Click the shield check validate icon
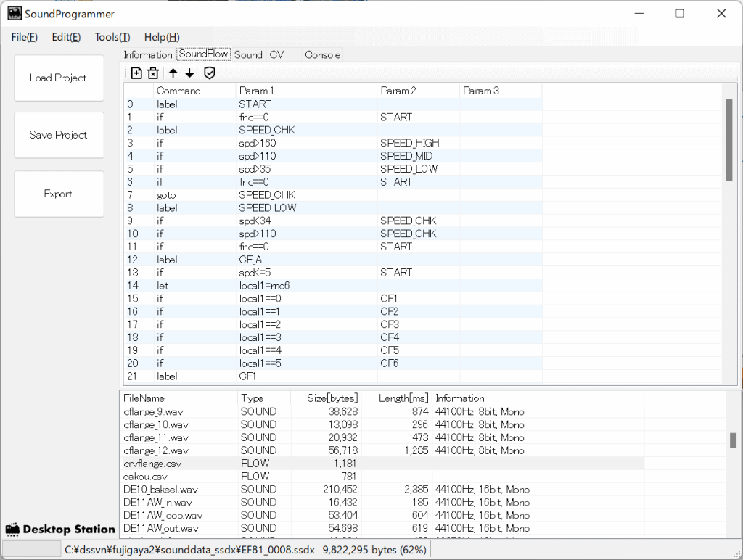Image resolution: width=743 pixels, height=560 pixels. pyautogui.click(x=209, y=73)
